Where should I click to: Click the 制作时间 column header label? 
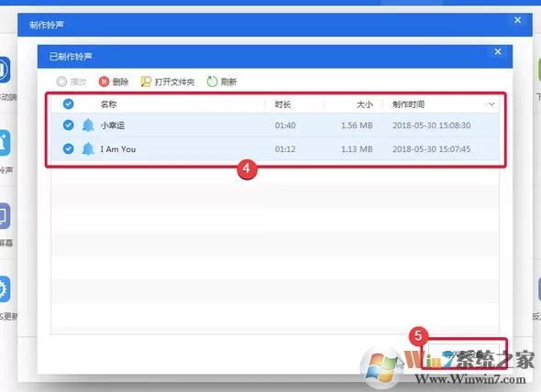408,104
